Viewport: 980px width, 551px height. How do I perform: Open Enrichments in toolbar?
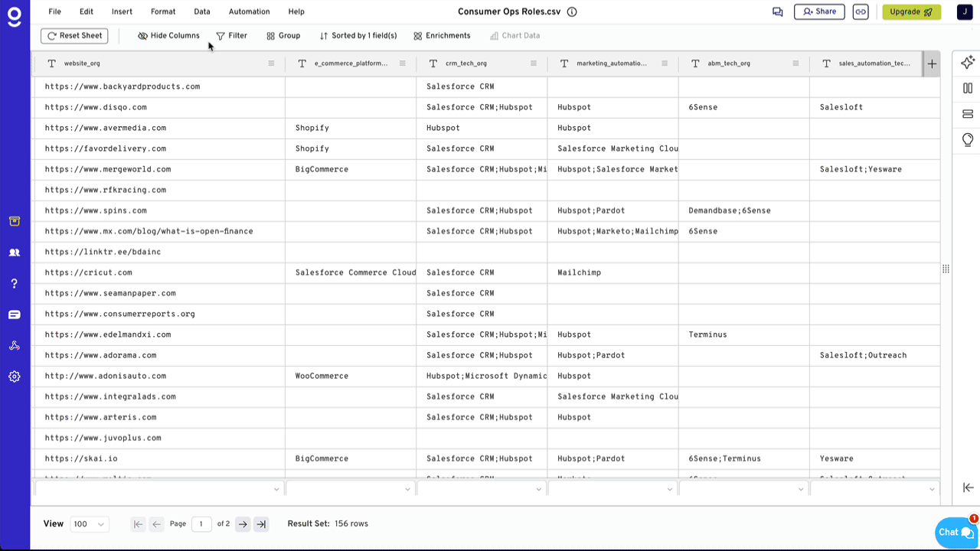442,36
